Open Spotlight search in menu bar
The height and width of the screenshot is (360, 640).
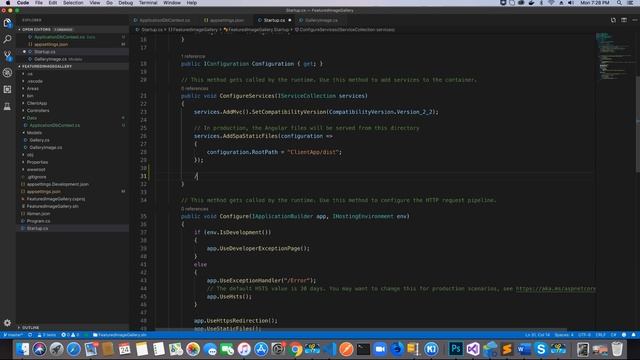tap(619, 3)
